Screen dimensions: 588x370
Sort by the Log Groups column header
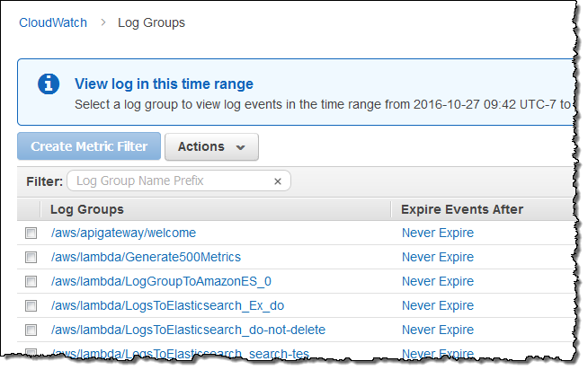tap(87, 209)
